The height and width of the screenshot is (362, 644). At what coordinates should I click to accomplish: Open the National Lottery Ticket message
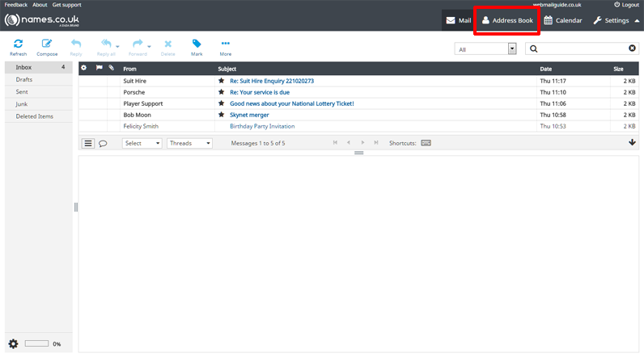(291, 103)
